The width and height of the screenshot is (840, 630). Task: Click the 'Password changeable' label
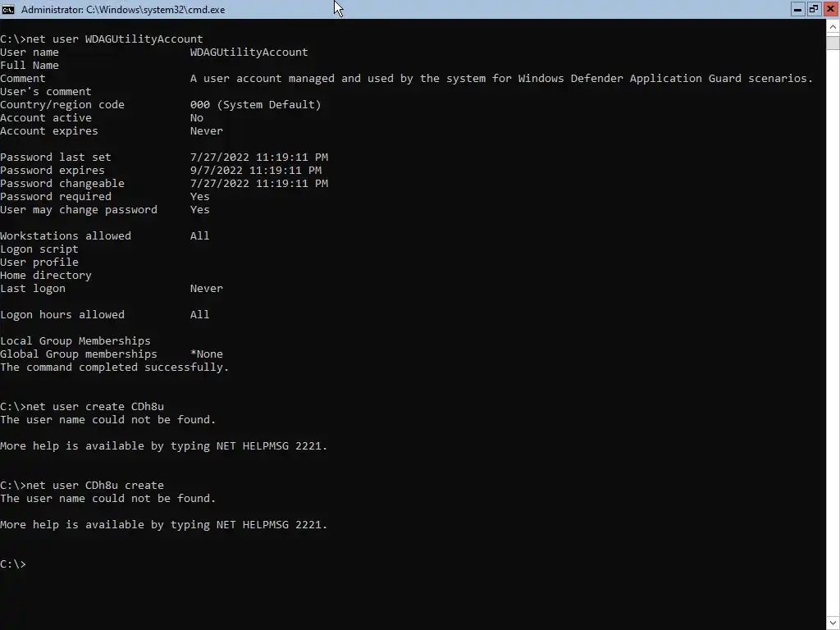[62, 183]
